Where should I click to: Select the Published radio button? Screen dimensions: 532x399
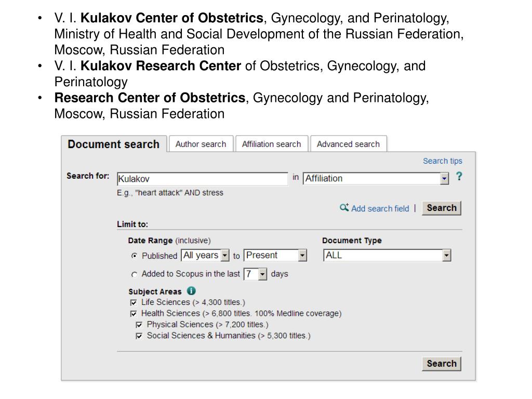click(x=135, y=256)
